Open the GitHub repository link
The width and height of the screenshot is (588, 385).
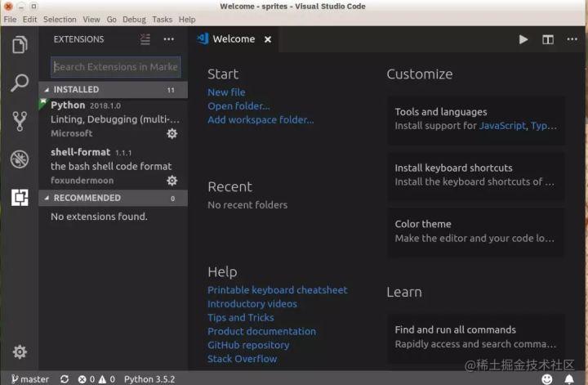click(248, 345)
